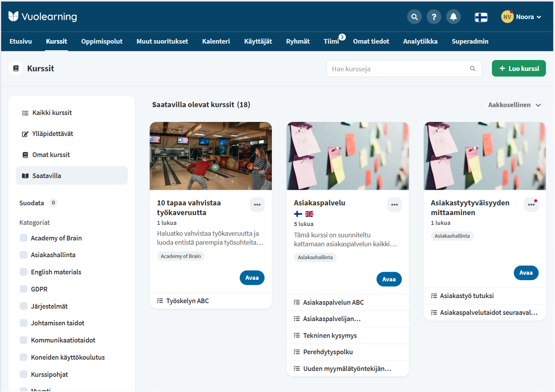The width and height of the screenshot is (555, 392).
Task: Open Asiakaspalvelijan… learning path row
Action: 348,319
